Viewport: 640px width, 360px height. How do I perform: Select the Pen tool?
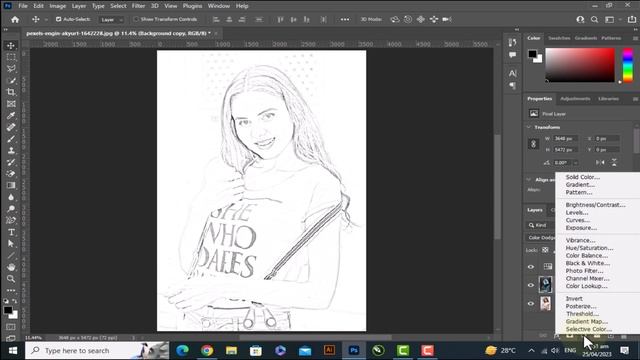[x=11, y=220]
